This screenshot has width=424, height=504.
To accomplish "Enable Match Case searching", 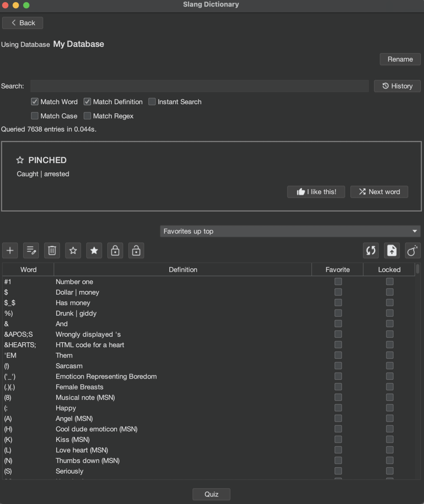I will [x=34, y=116].
